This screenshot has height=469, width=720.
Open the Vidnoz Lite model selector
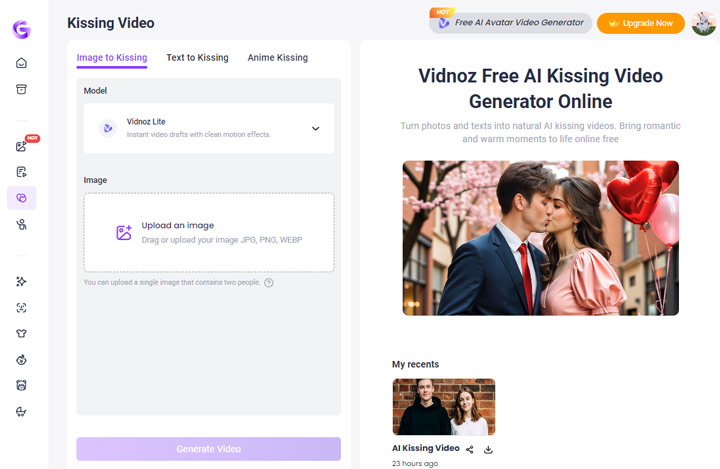209,128
